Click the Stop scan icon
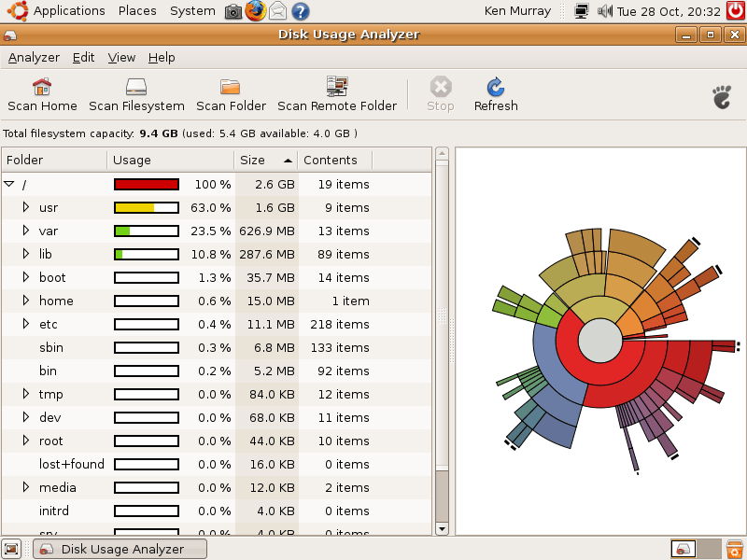The height and width of the screenshot is (560, 747). pyautogui.click(x=439, y=93)
